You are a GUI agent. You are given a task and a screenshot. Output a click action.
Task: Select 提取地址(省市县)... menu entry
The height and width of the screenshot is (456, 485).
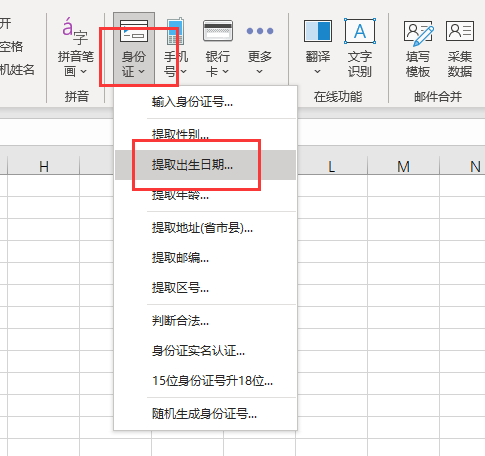click(205, 228)
